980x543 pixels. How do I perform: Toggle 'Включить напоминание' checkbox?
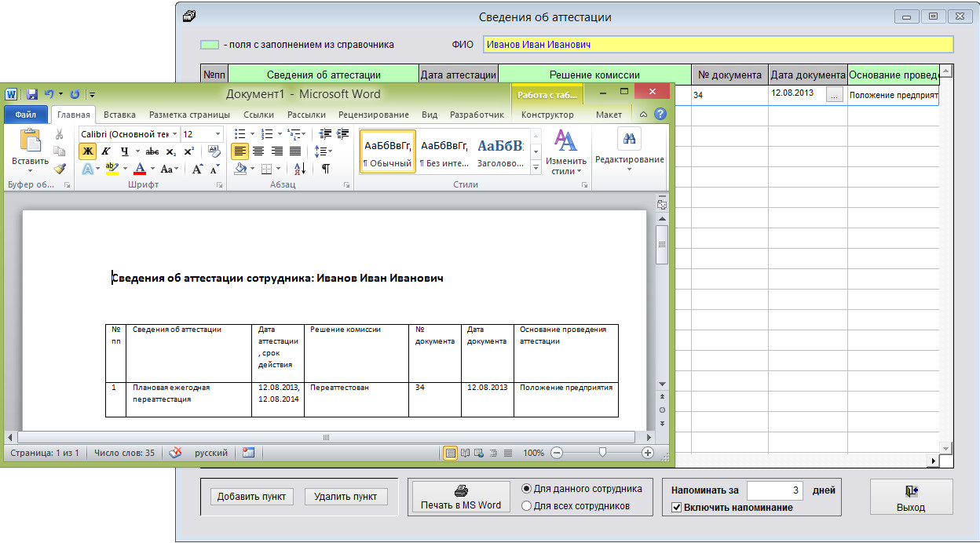(677, 508)
